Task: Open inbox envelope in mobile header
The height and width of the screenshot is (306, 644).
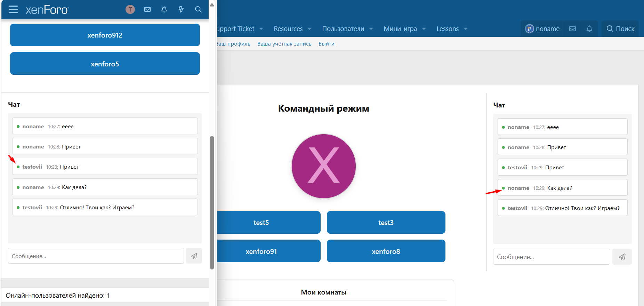Action: (147, 9)
